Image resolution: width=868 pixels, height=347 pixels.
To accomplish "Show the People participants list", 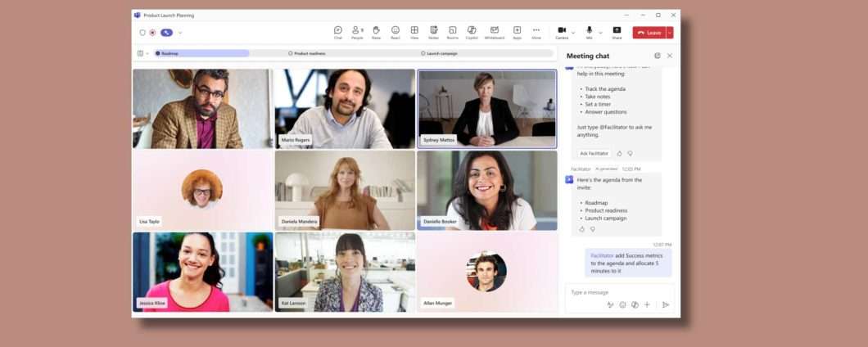I will pyautogui.click(x=357, y=32).
